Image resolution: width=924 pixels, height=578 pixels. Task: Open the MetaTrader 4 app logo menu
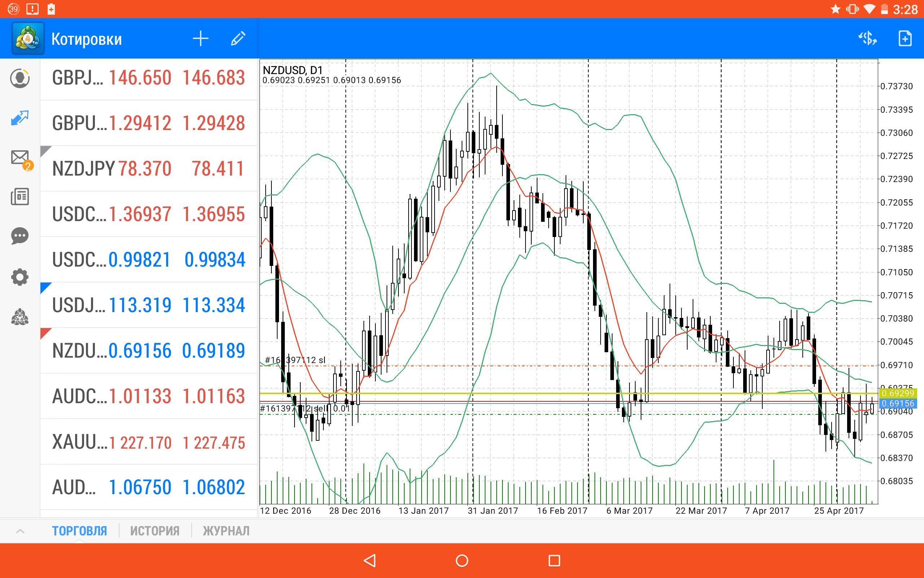28,38
